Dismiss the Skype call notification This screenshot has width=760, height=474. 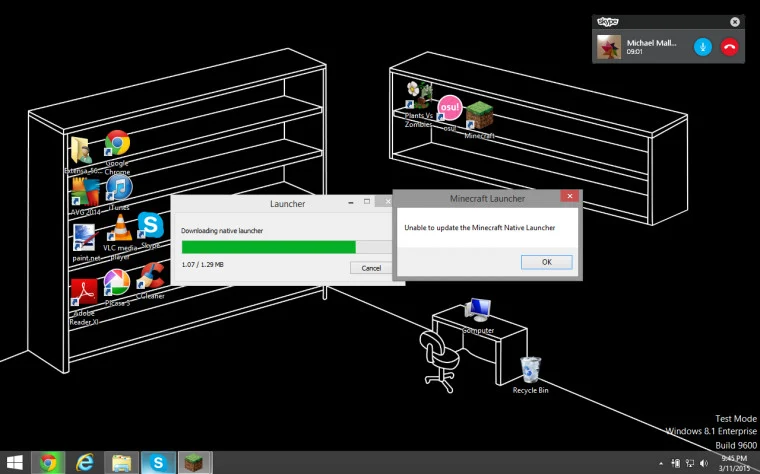735,22
